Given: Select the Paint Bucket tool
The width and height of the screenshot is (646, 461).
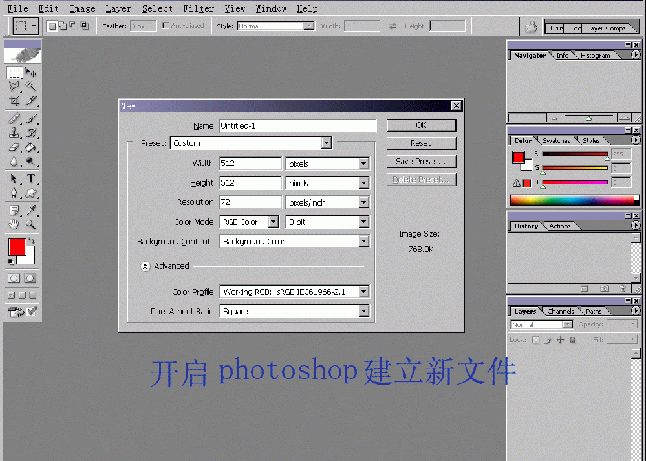Looking at the screenshot, I should pyautogui.click(x=30, y=147).
